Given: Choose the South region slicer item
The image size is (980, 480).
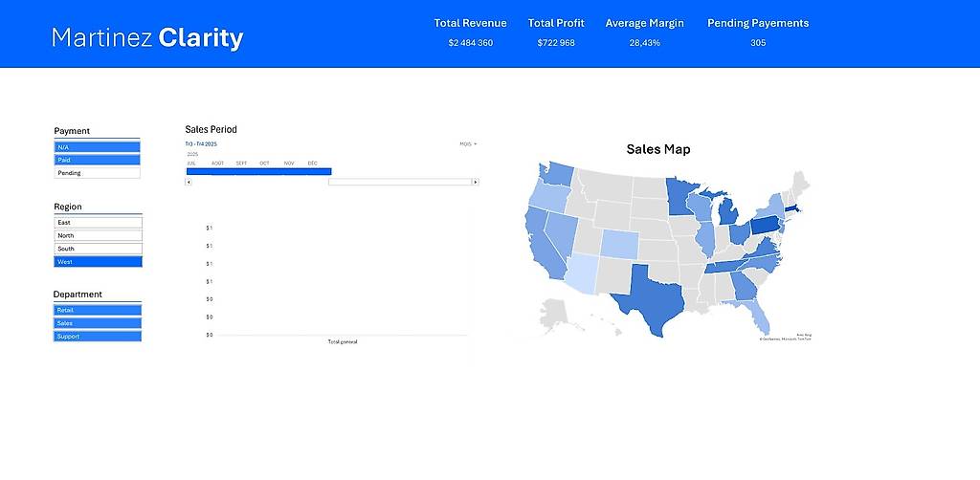Looking at the screenshot, I should (x=99, y=249).
